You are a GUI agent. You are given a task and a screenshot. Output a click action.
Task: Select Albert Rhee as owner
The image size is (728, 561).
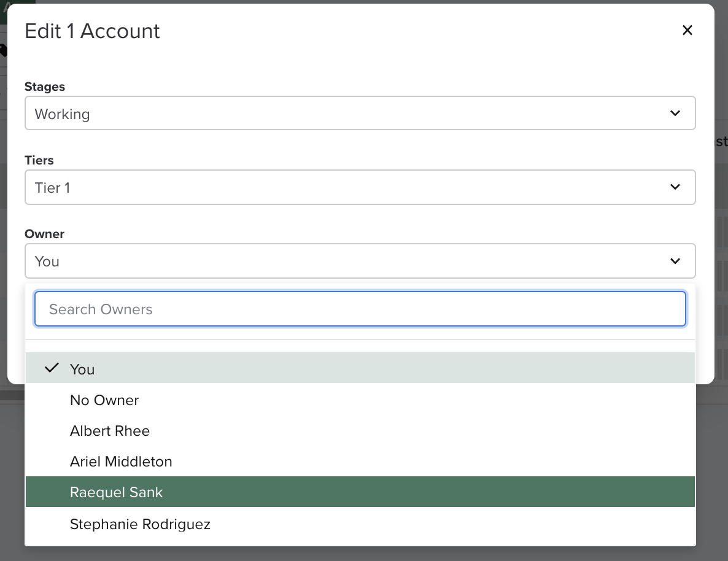[x=360, y=430]
